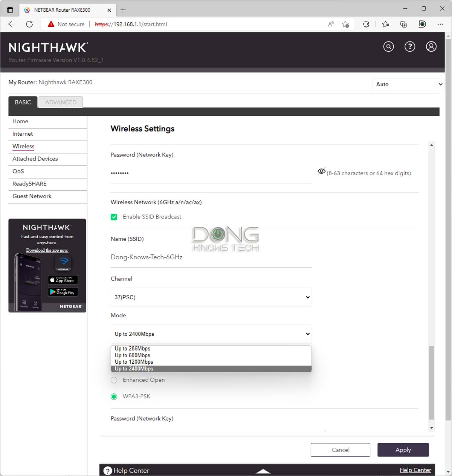This screenshot has width=452, height=476.
Task: Click the Nighthawk search icon
Action: click(x=388, y=46)
